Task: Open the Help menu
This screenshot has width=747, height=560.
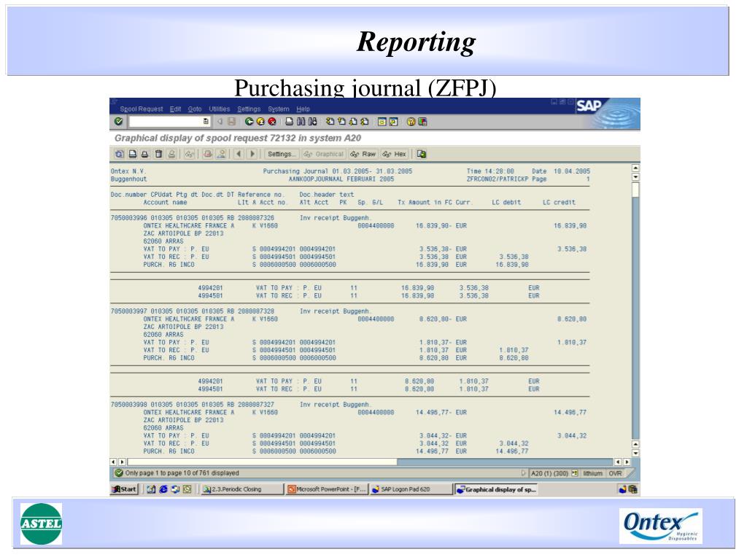Action: pos(303,109)
